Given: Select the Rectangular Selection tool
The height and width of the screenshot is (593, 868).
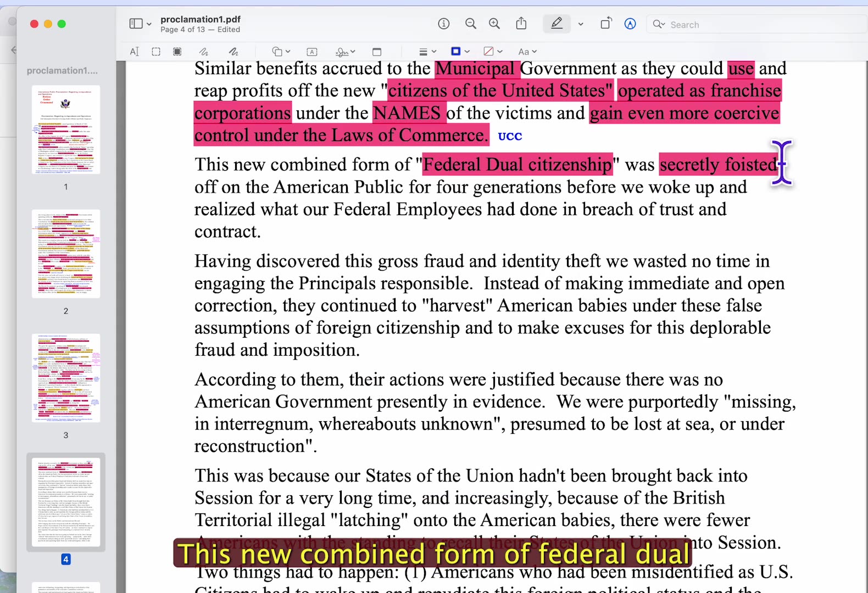Looking at the screenshot, I should pos(156,52).
